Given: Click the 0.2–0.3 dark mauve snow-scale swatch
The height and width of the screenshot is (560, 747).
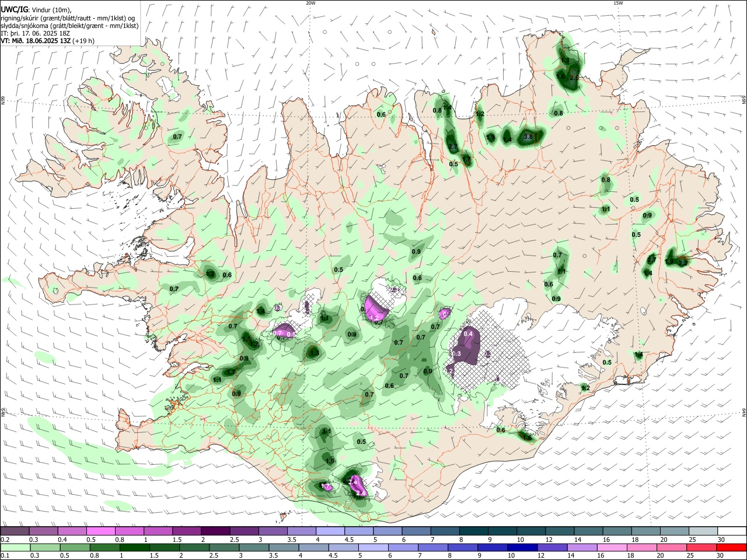Looking at the screenshot, I should pyautogui.click(x=15, y=531).
